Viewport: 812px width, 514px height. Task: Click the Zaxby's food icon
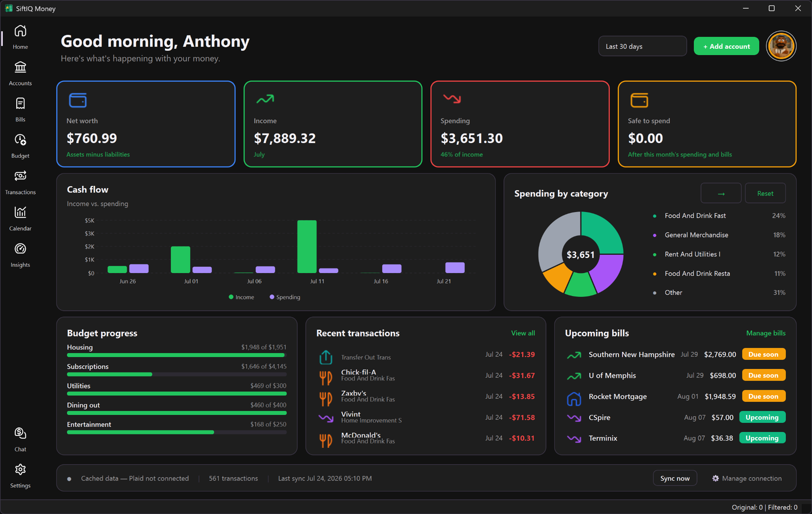326,399
